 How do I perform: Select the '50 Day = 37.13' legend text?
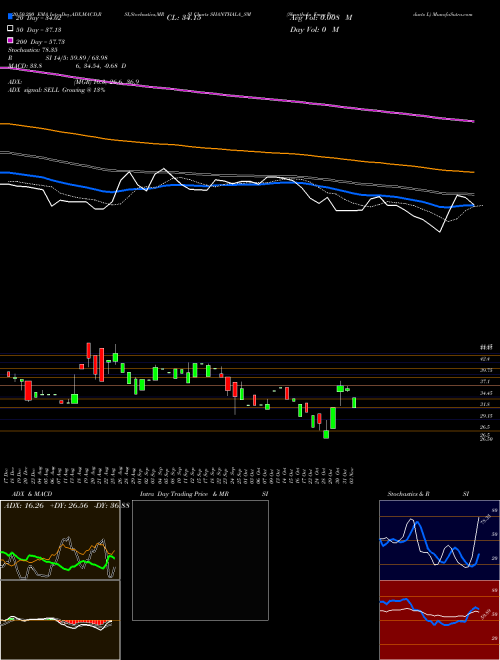tap(39, 30)
